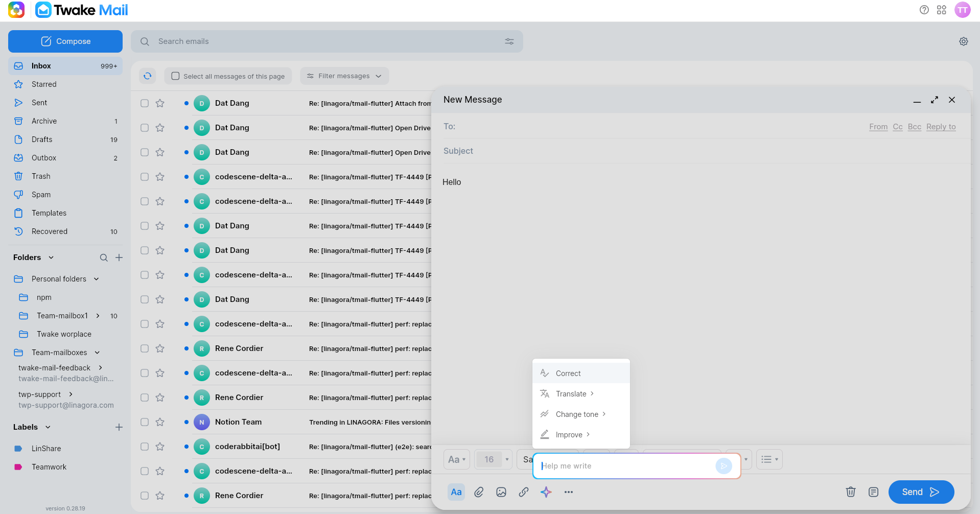
Task: Open the help question mark icon
Action: [924, 10]
